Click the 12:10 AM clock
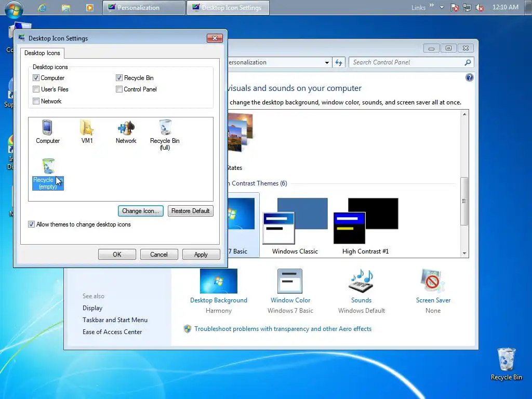The width and height of the screenshot is (532, 399). coord(505,7)
